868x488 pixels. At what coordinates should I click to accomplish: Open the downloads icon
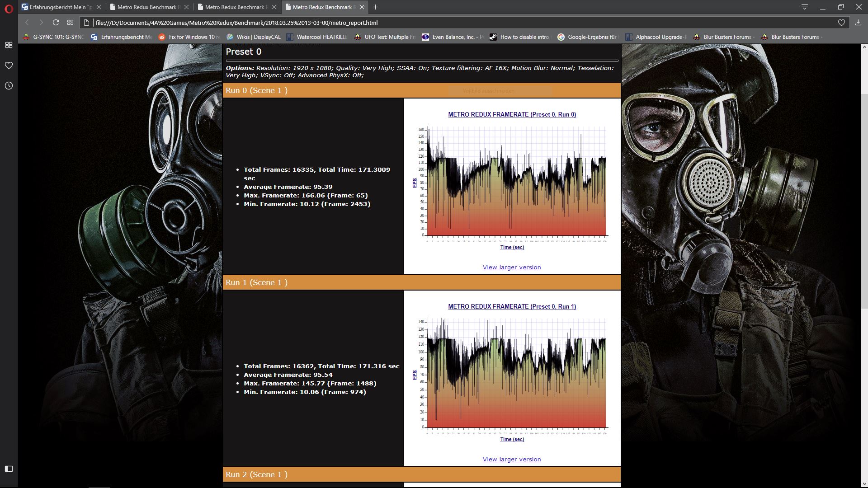858,23
